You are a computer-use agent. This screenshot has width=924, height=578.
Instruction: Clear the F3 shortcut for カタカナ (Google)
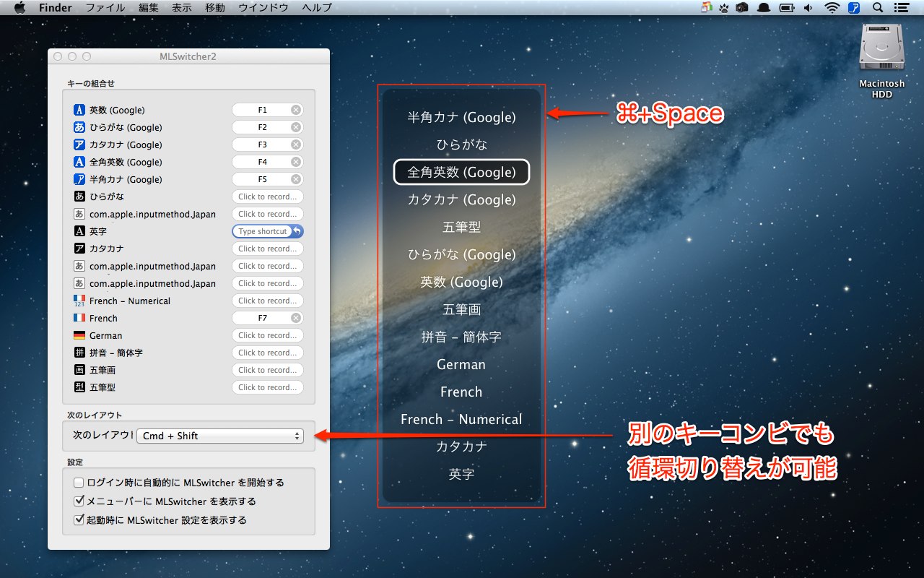tap(296, 144)
